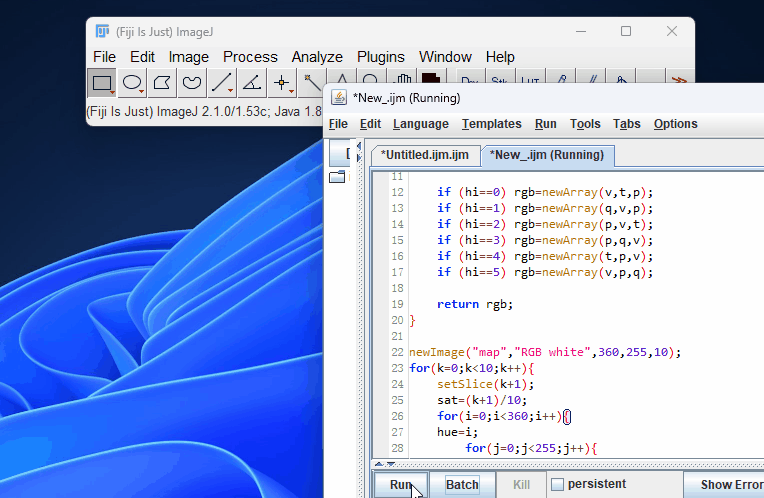Open script editor Edit menu
Screen dimensions: 764x498
(x=370, y=124)
